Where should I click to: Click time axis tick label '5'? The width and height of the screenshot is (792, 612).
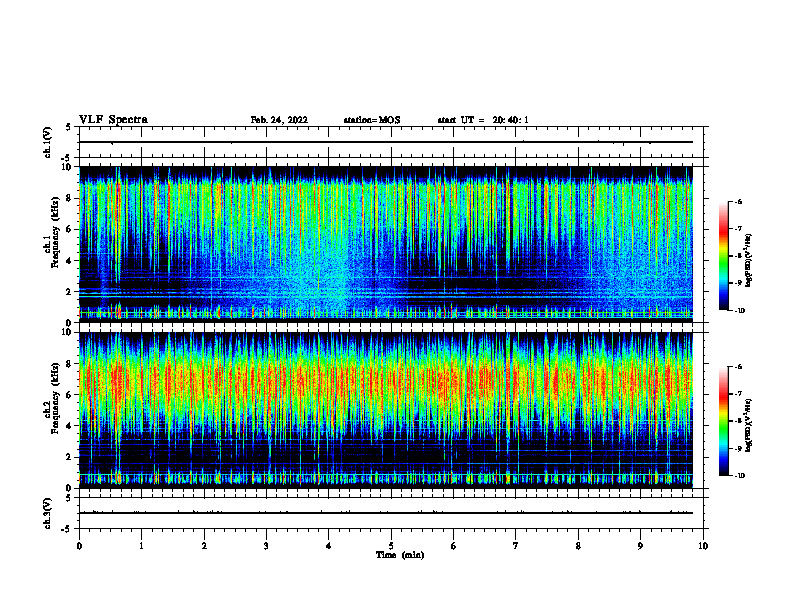(x=391, y=546)
